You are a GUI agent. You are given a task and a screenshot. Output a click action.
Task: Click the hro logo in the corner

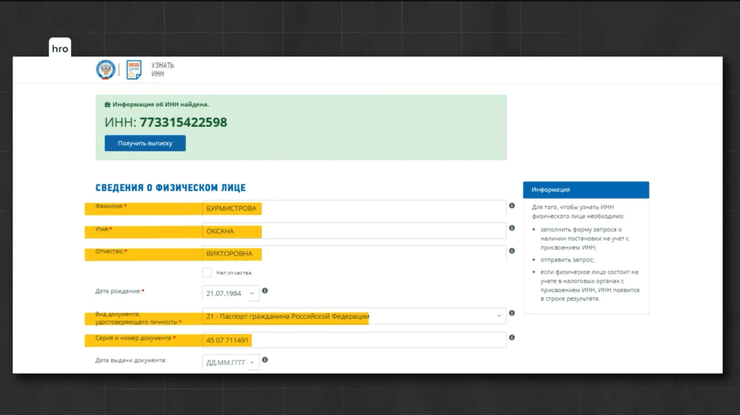pyautogui.click(x=60, y=48)
